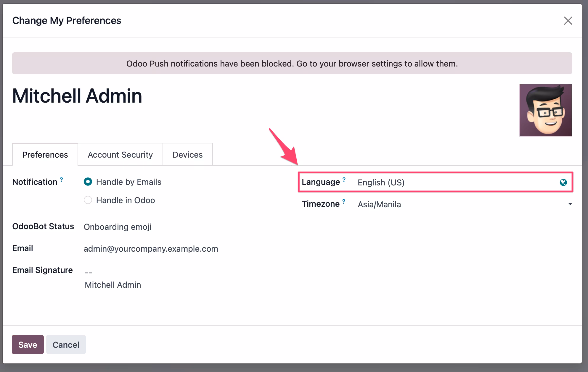The image size is (588, 372).
Task: Click the globe icon in Language field
Action: pyautogui.click(x=563, y=182)
